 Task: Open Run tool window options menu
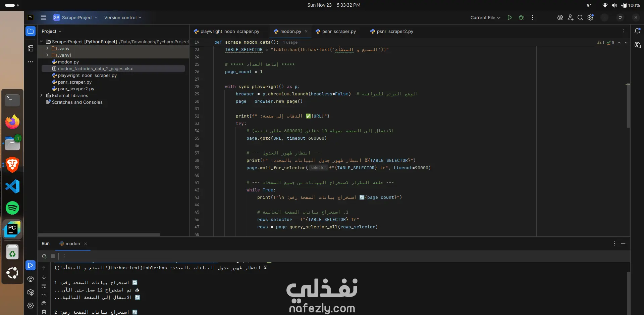tap(614, 243)
